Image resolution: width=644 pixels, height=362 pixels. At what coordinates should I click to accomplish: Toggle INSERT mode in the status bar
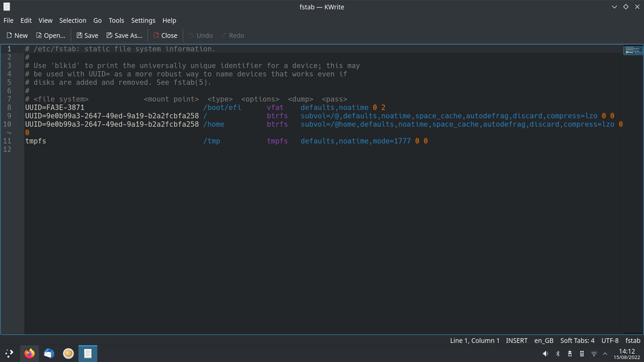(x=517, y=341)
